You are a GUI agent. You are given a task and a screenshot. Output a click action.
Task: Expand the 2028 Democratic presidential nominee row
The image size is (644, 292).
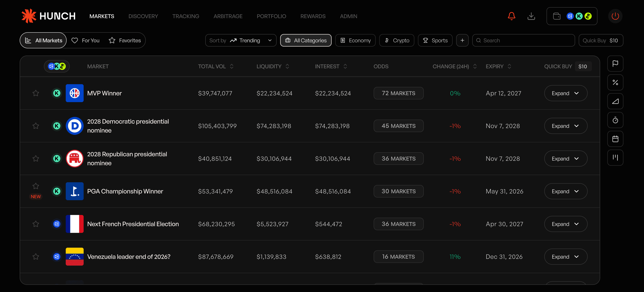pyautogui.click(x=566, y=126)
